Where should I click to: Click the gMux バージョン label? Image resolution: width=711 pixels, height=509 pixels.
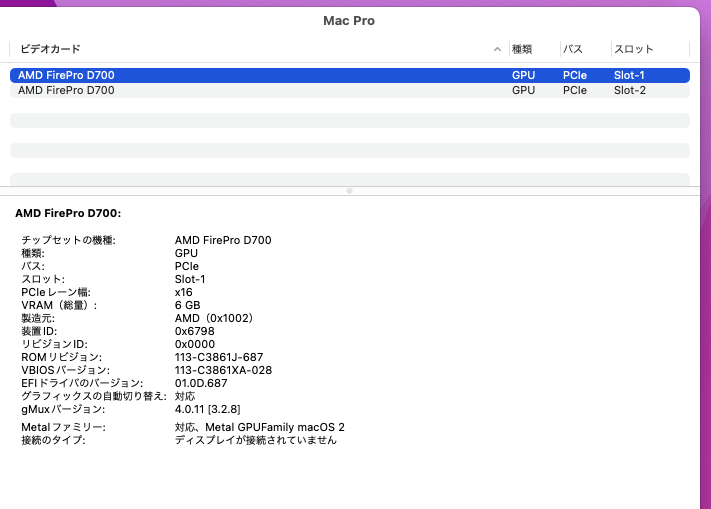pos(63,410)
